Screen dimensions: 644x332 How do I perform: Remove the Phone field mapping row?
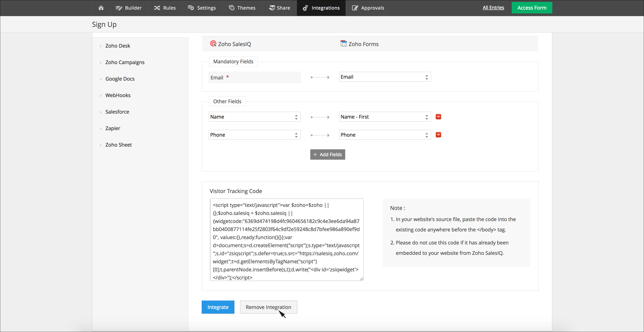coord(438,135)
